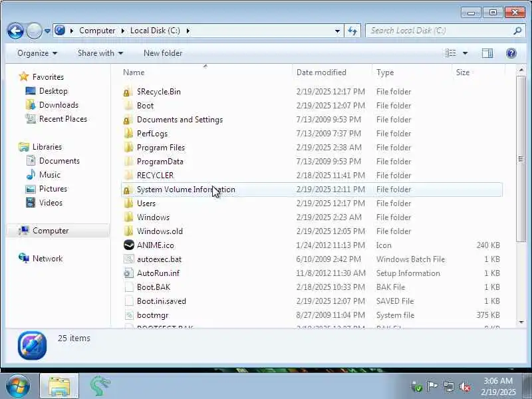Select the Program Files folder icon
This screenshot has width=532, height=399.
pyautogui.click(x=128, y=147)
